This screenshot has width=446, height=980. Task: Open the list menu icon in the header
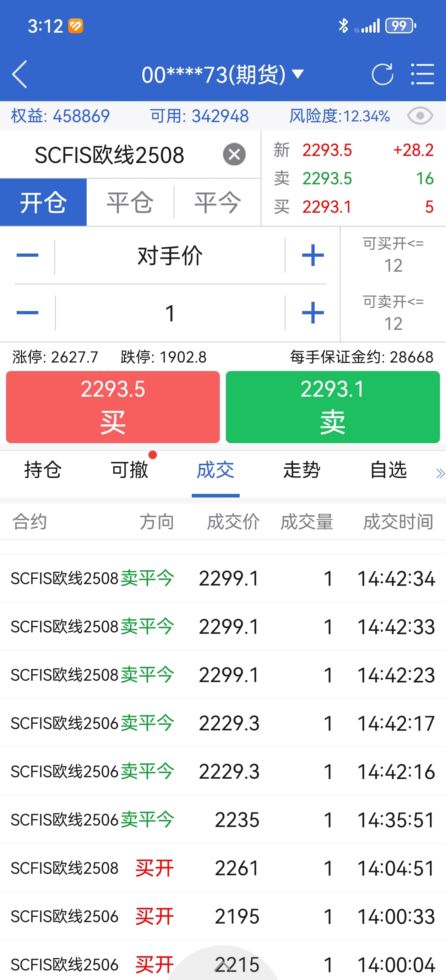tap(423, 74)
